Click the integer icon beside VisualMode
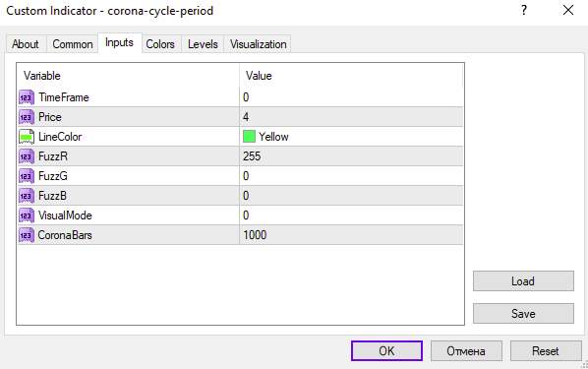Image resolution: width=588 pixels, height=369 pixels. click(27, 215)
